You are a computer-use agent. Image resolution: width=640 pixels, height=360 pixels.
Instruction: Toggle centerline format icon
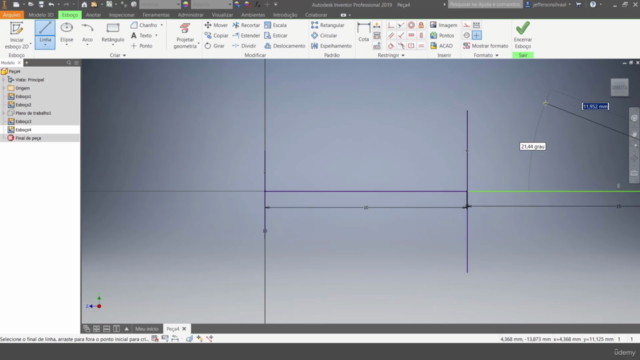[467, 36]
